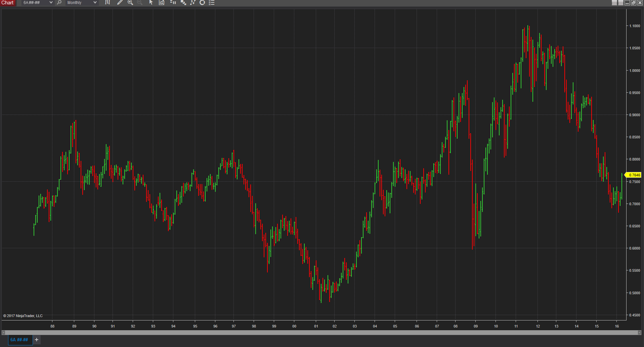Open the Data Series overlapping squares icon
Image resolution: width=644 pixels, height=347 pixels.
click(183, 3)
